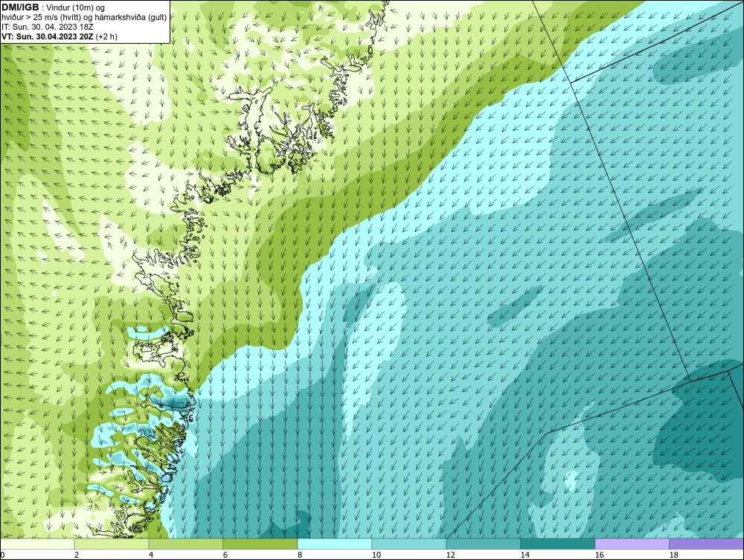Click the legend scale label 14
This screenshot has height=560, width=744.
[x=525, y=555]
